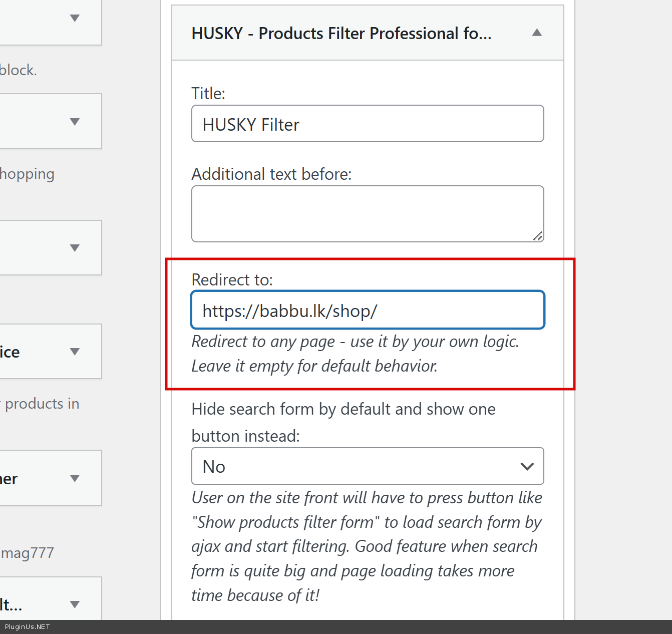Click the "Title:" field label
672x634 pixels.
pyautogui.click(x=208, y=94)
